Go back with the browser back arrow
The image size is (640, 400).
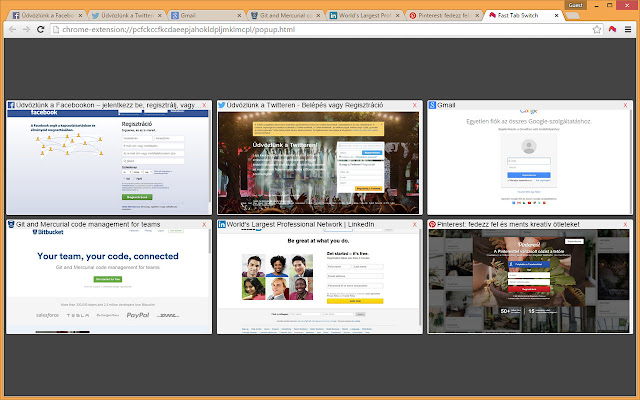(12, 29)
